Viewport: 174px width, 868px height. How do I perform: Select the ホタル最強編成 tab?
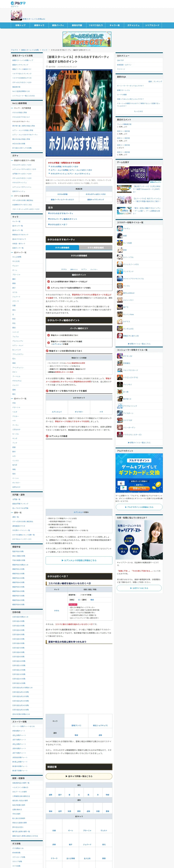(x=62, y=247)
